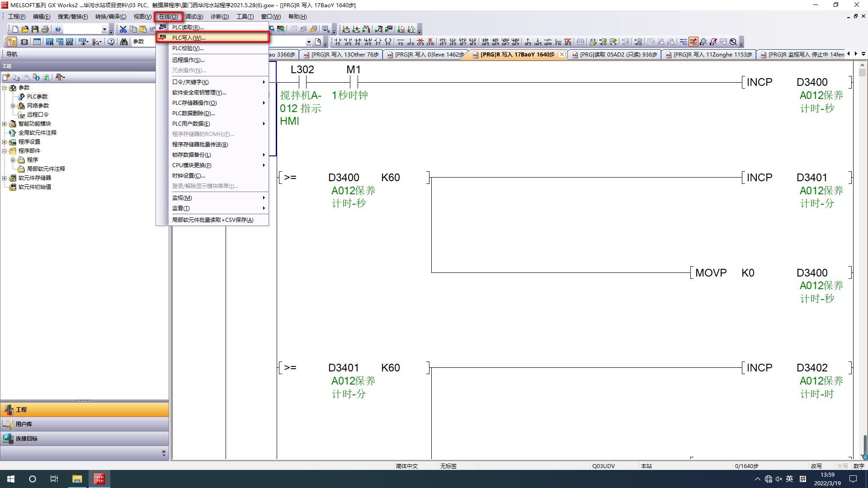
Task: Select PLC写入(W) menu entry
Action: click(x=189, y=38)
